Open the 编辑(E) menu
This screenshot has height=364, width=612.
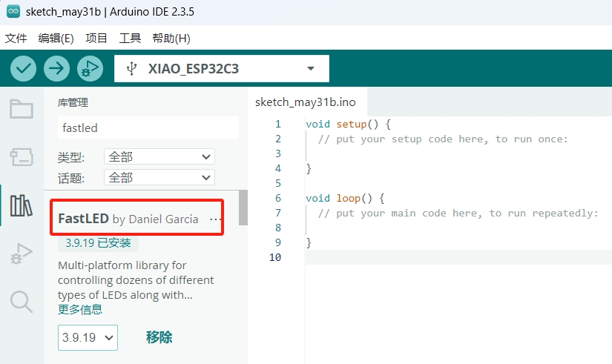56,39
